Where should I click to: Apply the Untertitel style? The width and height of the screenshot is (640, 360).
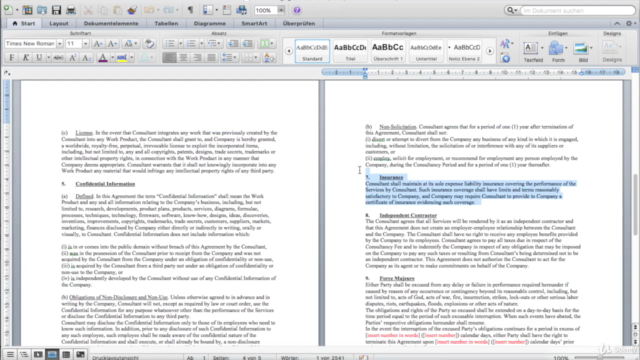[426, 51]
